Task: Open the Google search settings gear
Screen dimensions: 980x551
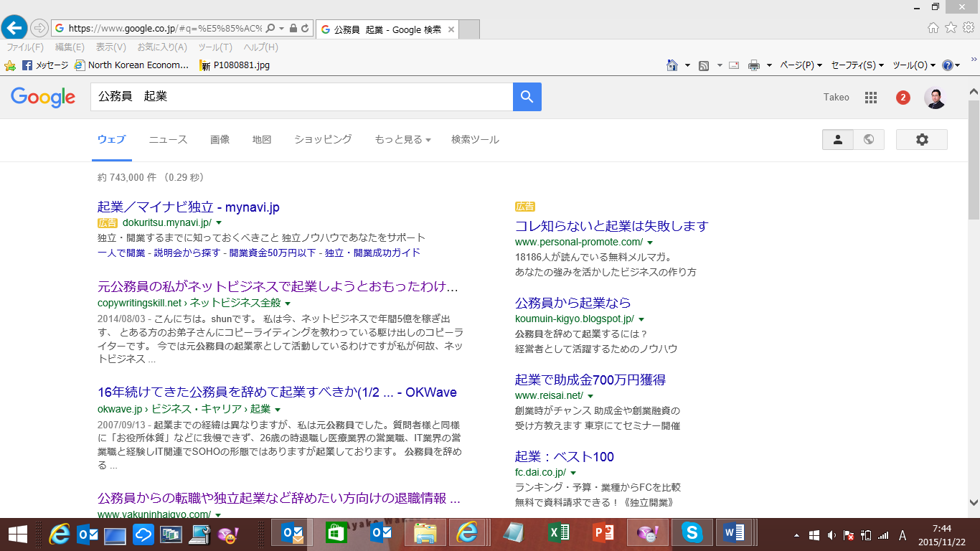Action: (x=922, y=140)
